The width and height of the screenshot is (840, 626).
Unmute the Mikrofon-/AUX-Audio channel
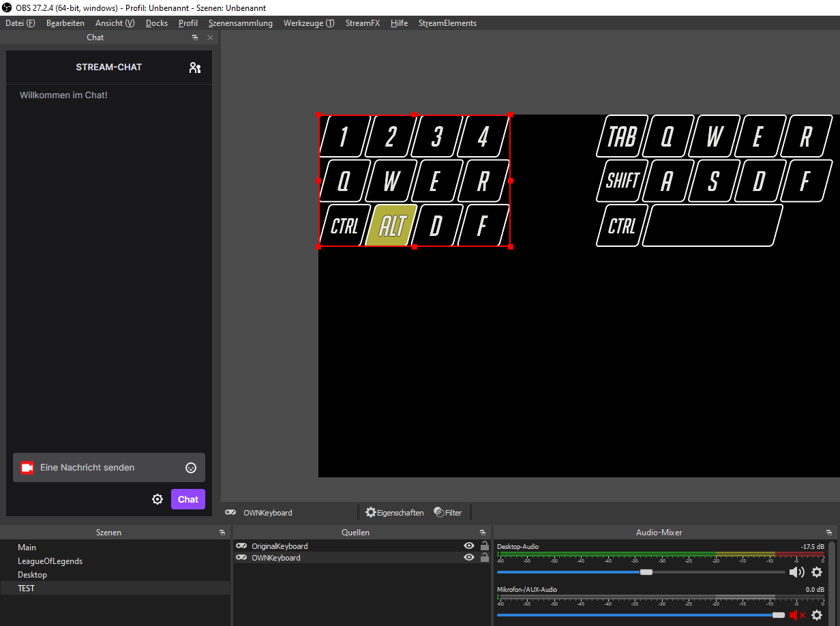[x=796, y=614]
